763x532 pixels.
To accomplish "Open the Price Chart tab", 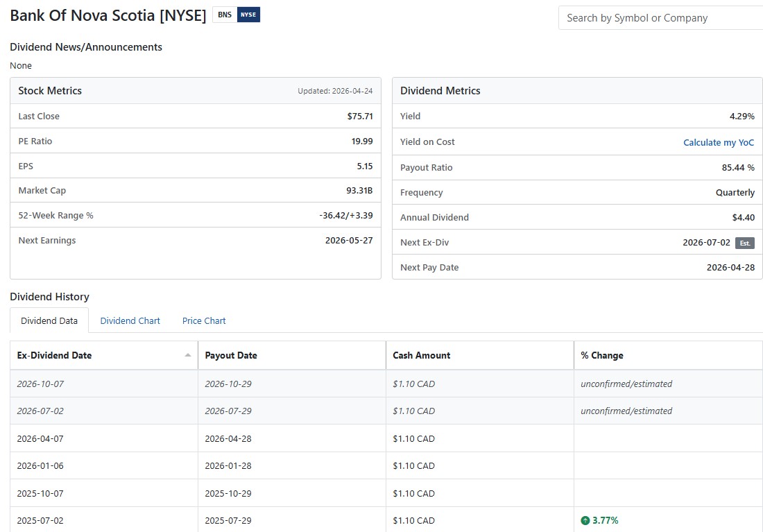I will click(x=204, y=320).
